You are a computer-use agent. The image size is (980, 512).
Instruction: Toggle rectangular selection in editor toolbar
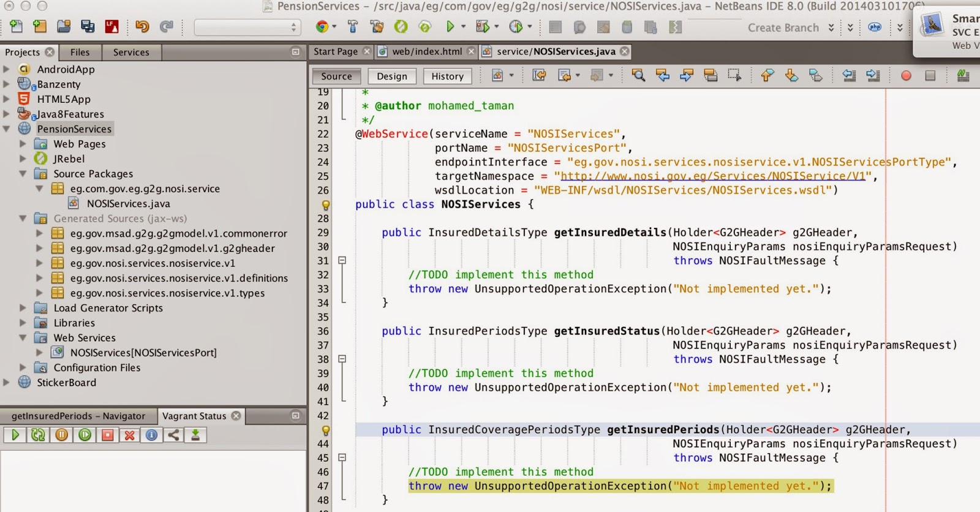coord(734,75)
